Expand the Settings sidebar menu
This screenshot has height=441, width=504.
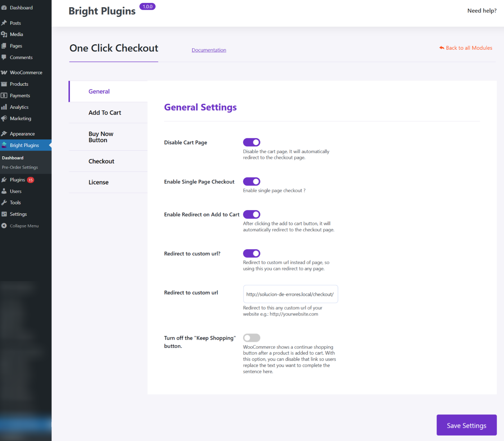[18, 214]
